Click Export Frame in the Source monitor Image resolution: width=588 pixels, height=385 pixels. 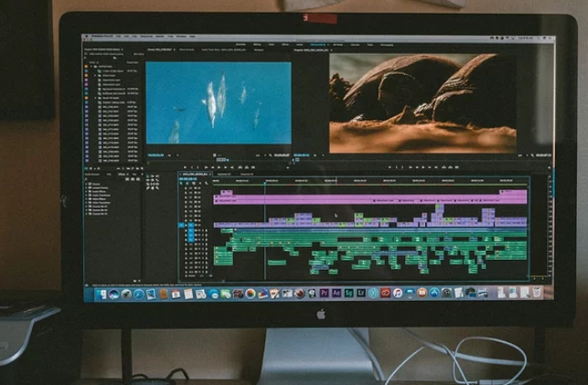coord(253,167)
